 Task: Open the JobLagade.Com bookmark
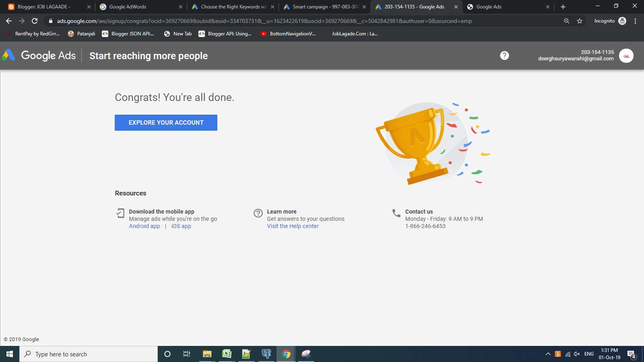point(350,34)
